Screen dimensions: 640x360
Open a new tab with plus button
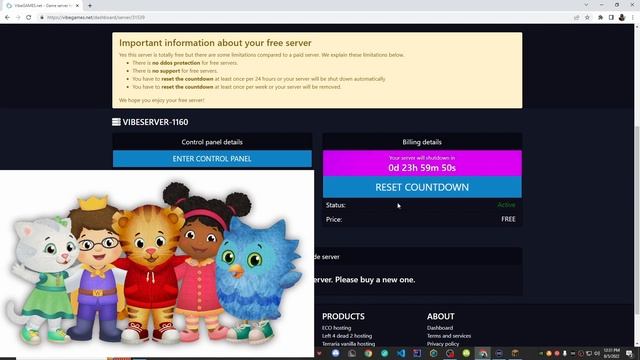90,6
